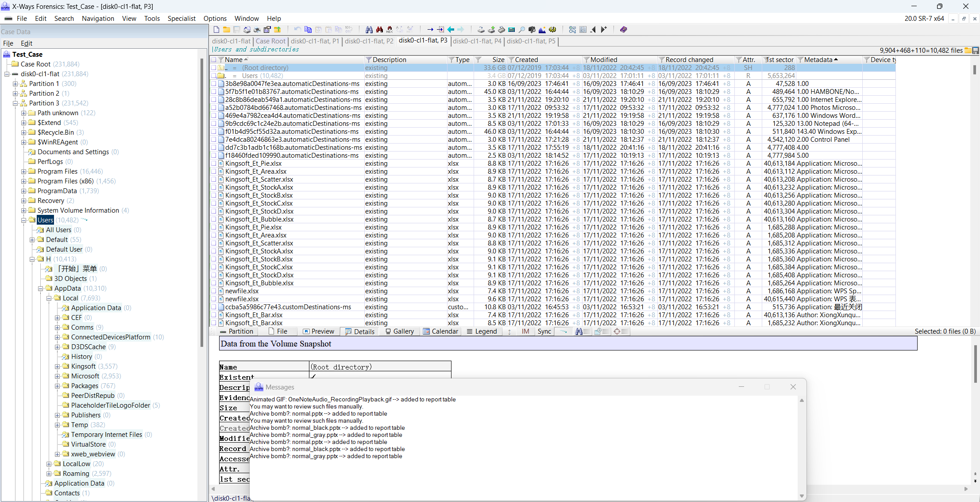Switch to disk0-cl1-flat, P4 tab
This screenshot has width=980, height=502.
pos(477,41)
